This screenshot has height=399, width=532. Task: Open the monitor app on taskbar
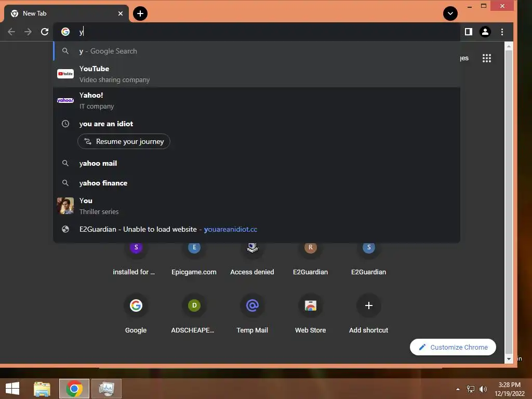(x=107, y=389)
